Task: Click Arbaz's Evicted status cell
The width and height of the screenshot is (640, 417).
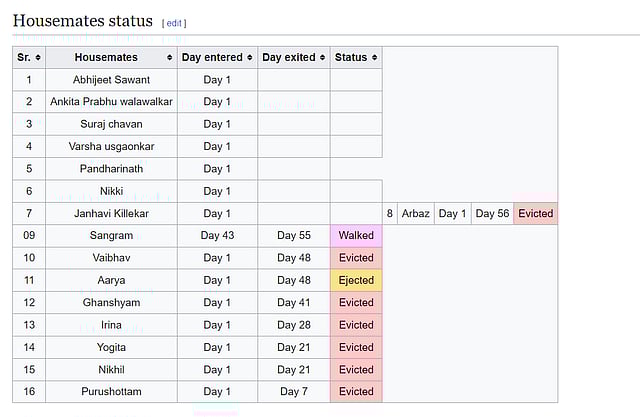Action: coord(536,214)
